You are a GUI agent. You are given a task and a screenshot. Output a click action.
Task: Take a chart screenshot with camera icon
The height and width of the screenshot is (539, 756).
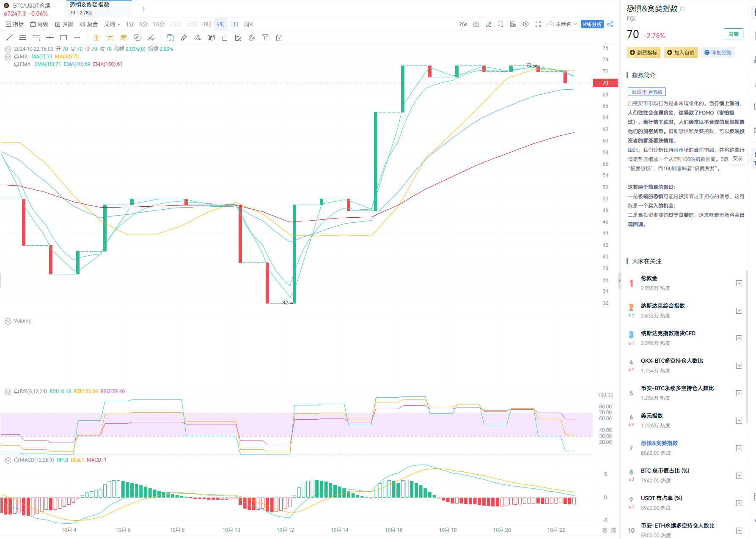pos(476,24)
